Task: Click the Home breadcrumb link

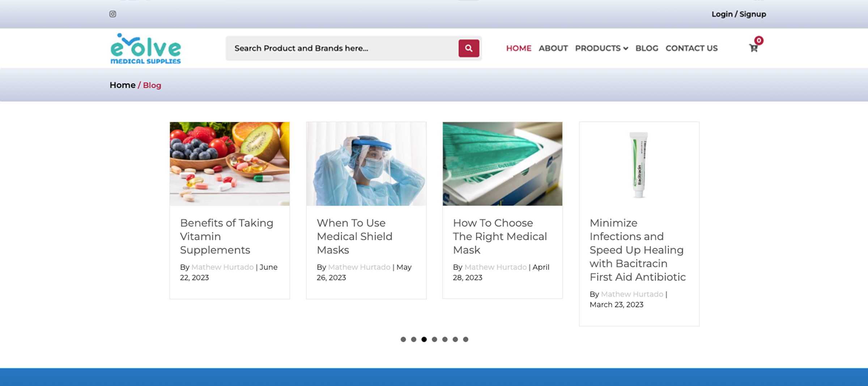Action: (122, 85)
